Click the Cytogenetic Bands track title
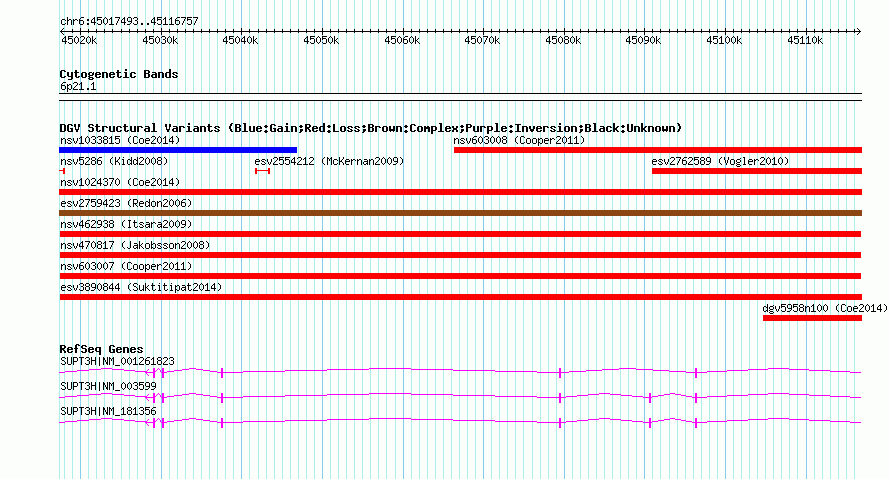 [x=119, y=74]
